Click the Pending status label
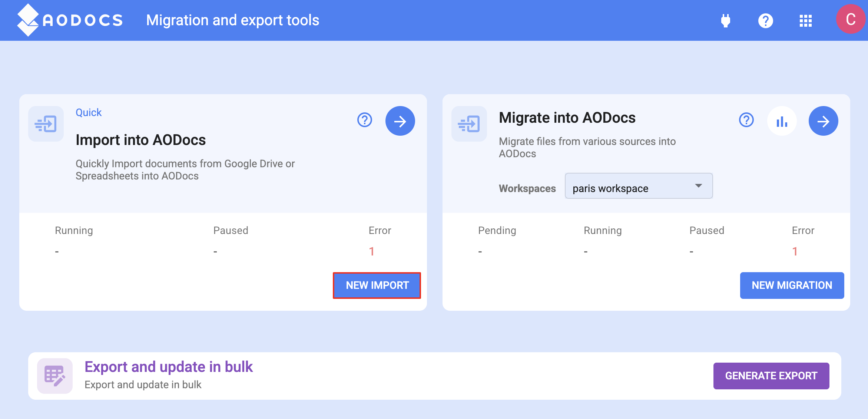 (497, 231)
